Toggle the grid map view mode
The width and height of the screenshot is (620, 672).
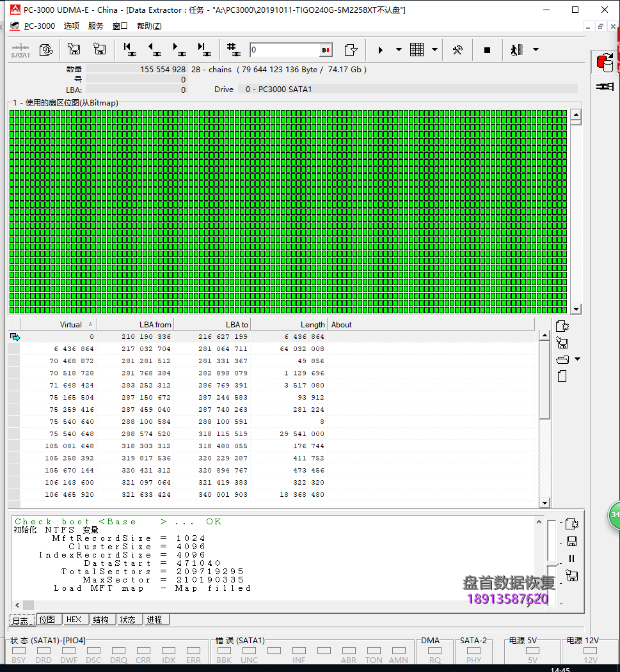[416, 49]
